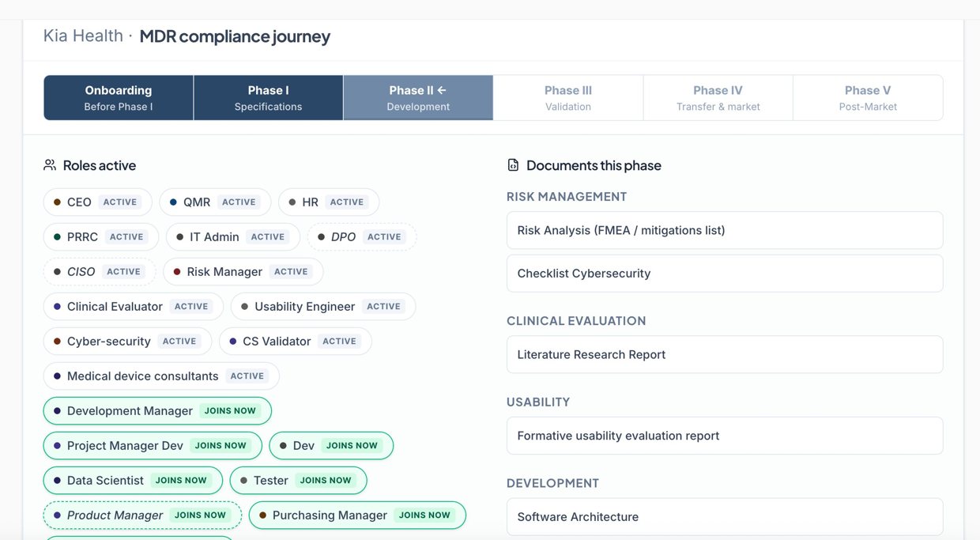This screenshot has height=540, width=980.
Task: Select the Phase II Development tab
Action: pyautogui.click(x=418, y=98)
